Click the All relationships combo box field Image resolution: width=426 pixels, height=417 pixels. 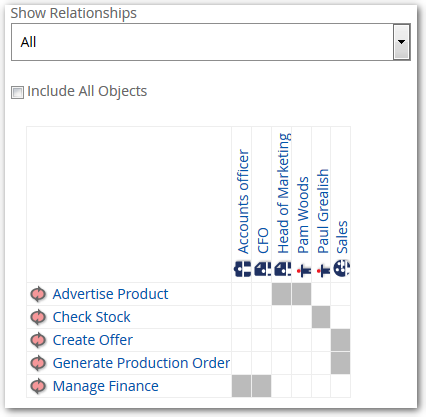pyautogui.click(x=211, y=42)
